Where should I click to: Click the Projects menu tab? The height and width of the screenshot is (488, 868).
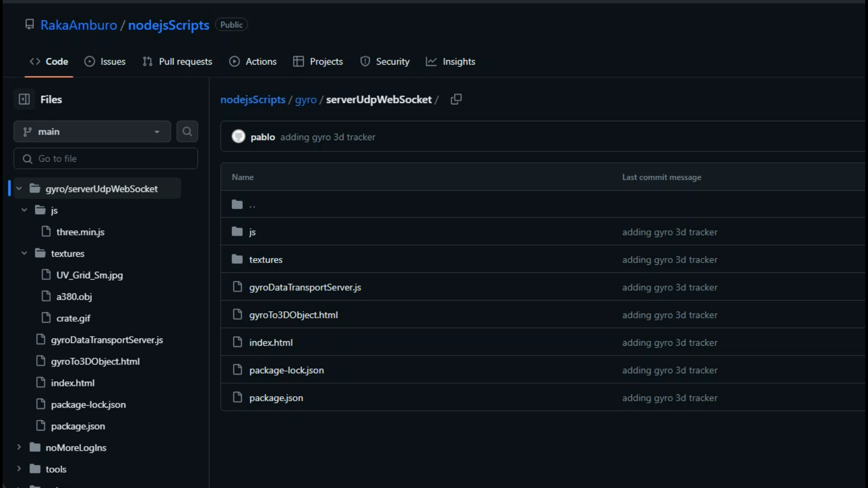tap(326, 61)
